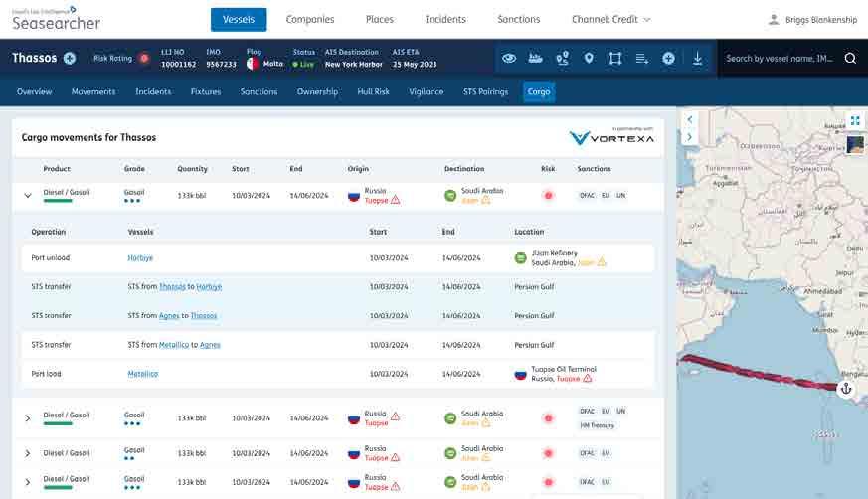The height and width of the screenshot is (499, 868).
Task: Click the draw area polygon icon
Action: click(615, 58)
